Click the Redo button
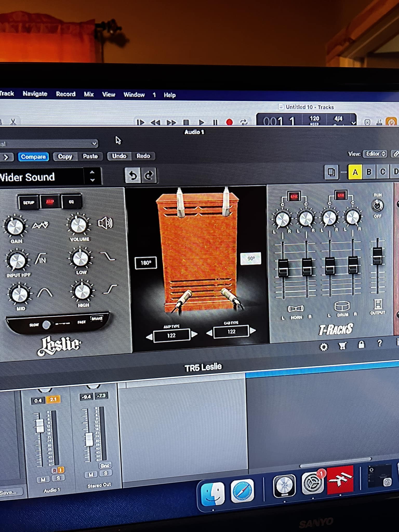Image resolution: width=399 pixels, height=532 pixels. [143, 156]
